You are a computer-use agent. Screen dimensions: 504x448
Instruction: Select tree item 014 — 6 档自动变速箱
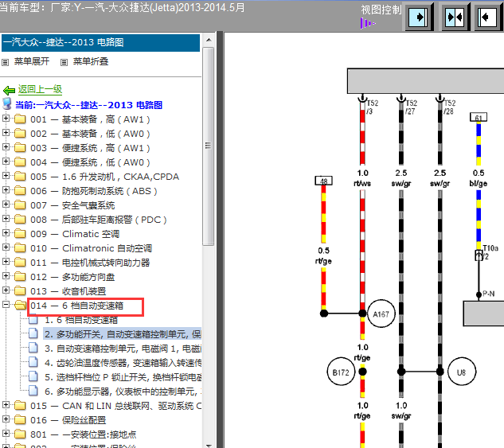click(76, 306)
